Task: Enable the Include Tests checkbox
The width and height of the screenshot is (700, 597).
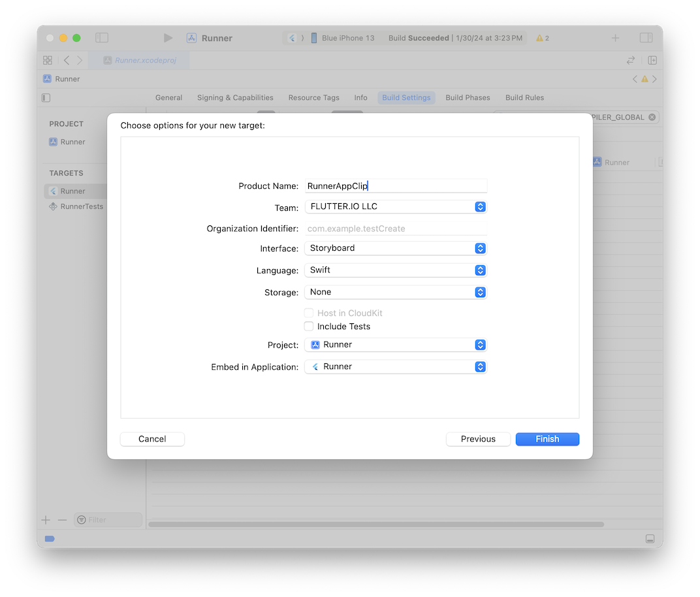Action: pos(309,326)
